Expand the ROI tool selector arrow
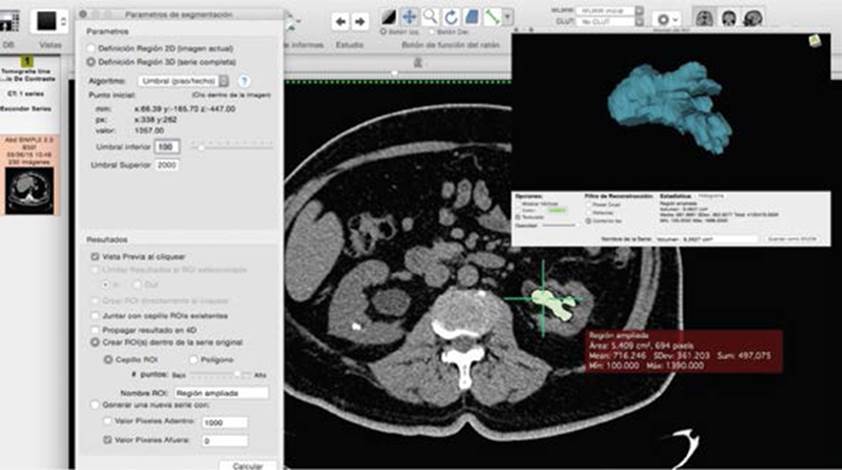 [508, 18]
